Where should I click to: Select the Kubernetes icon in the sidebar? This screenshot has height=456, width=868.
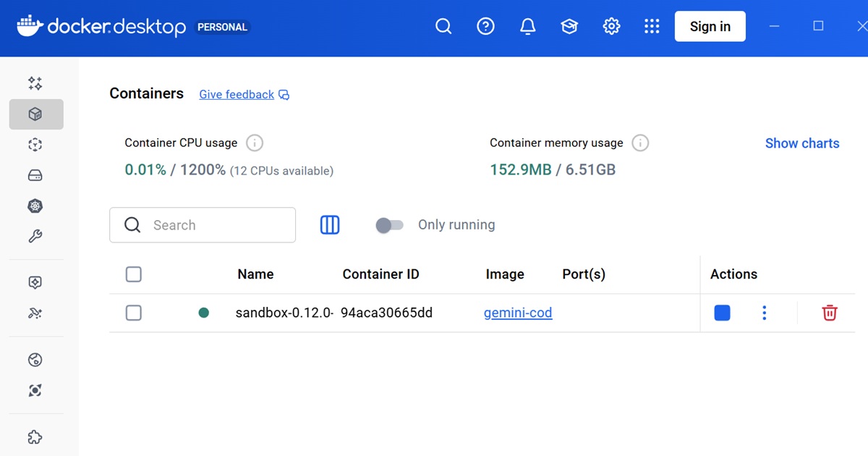pyautogui.click(x=34, y=206)
